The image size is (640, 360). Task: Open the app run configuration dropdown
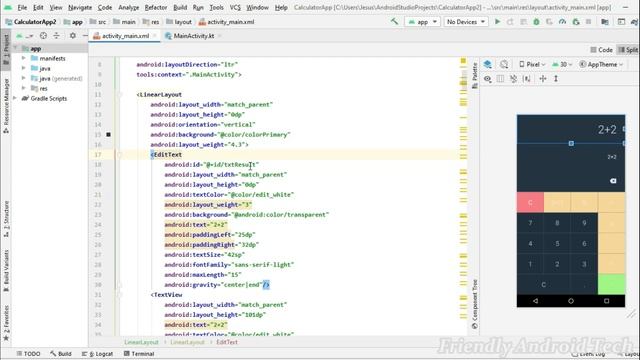point(422,22)
